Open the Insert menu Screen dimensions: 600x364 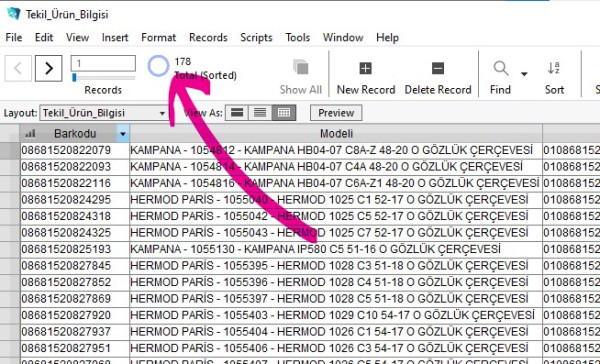click(x=115, y=38)
